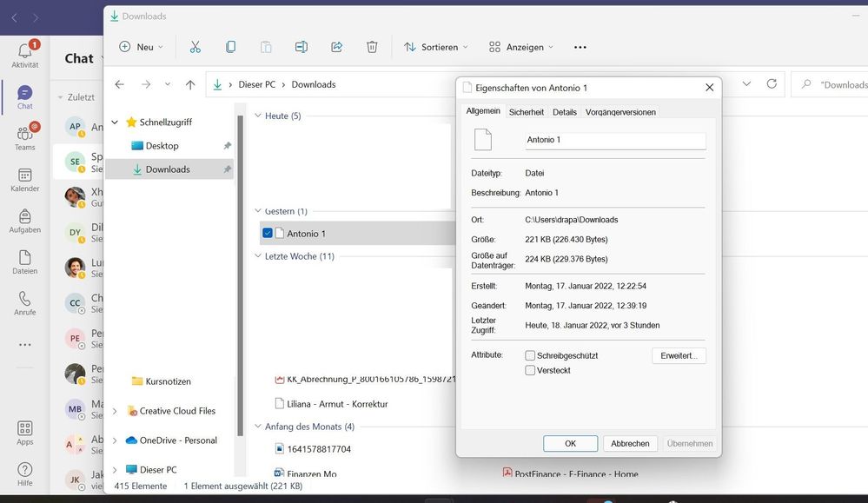
Task: Enable the Versteckt checkbox
Action: (530, 370)
